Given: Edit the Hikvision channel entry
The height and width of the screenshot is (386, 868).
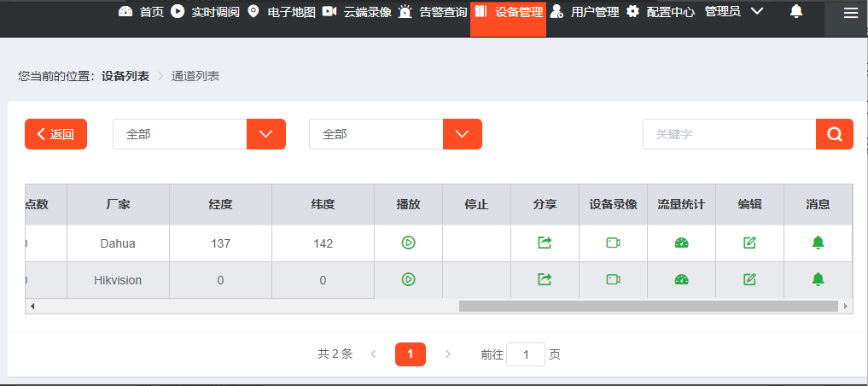Looking at the screenshot, I should point(749,279).
